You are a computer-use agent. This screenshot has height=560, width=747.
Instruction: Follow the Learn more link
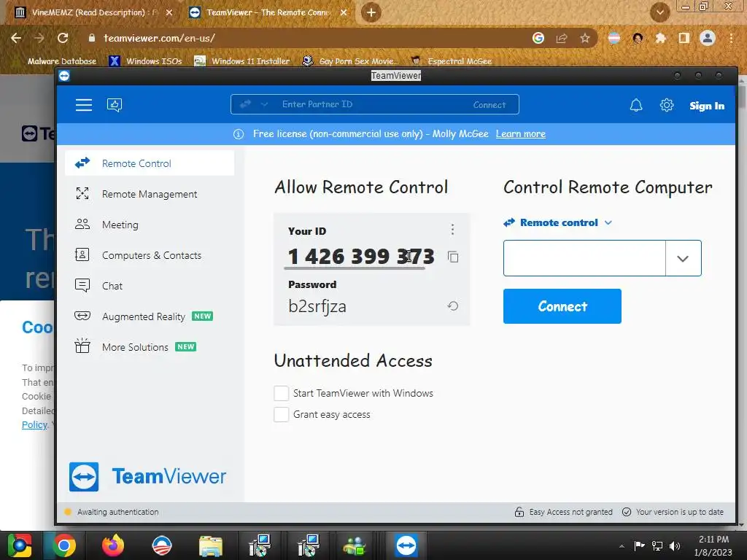[521, 134]
